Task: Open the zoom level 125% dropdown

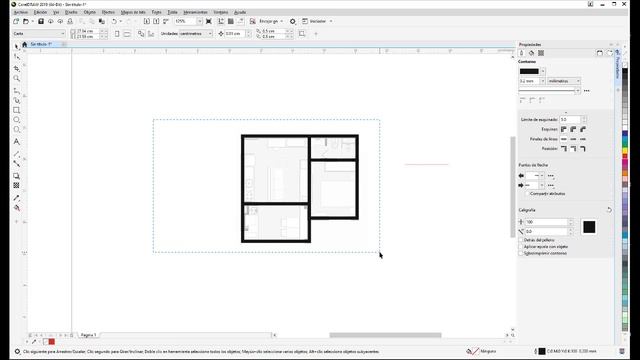Action: click(200, 21)
